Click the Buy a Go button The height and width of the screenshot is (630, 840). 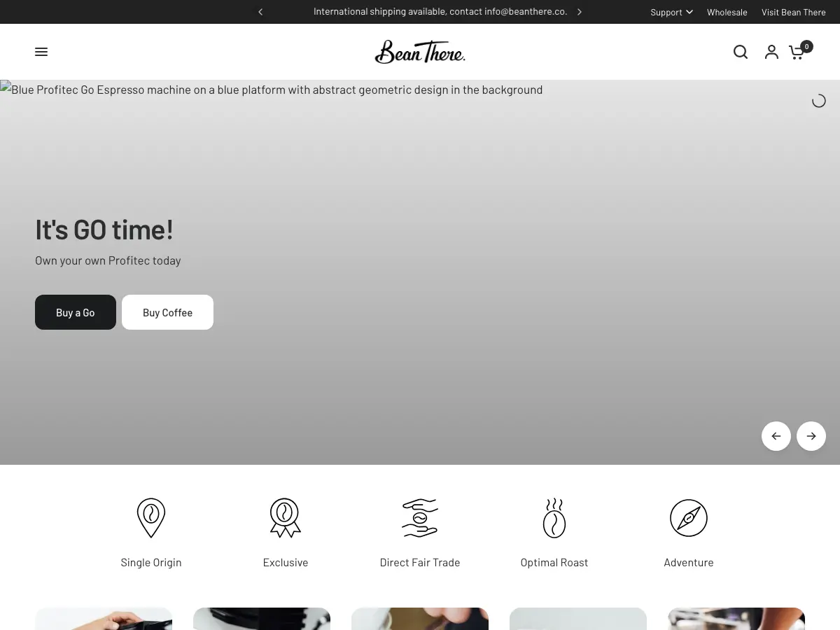click(x=76, y=312)
